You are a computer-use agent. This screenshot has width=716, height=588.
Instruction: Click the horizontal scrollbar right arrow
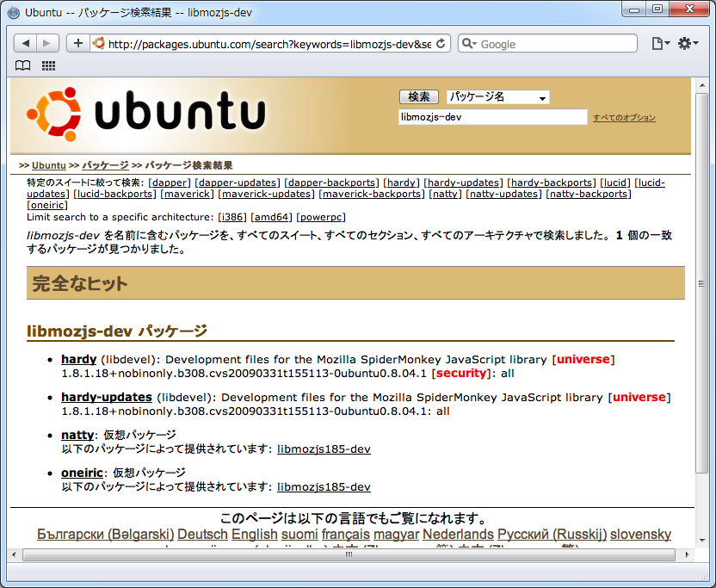687,554
